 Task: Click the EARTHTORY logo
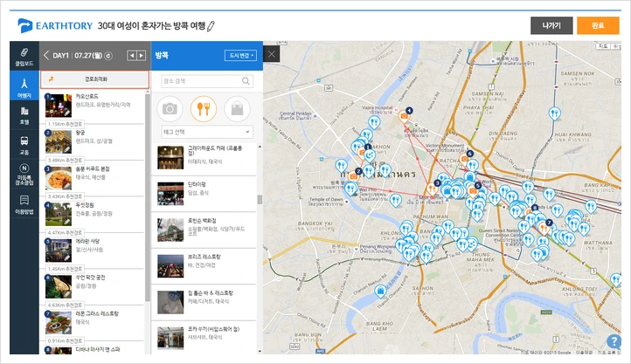point(55,25)
